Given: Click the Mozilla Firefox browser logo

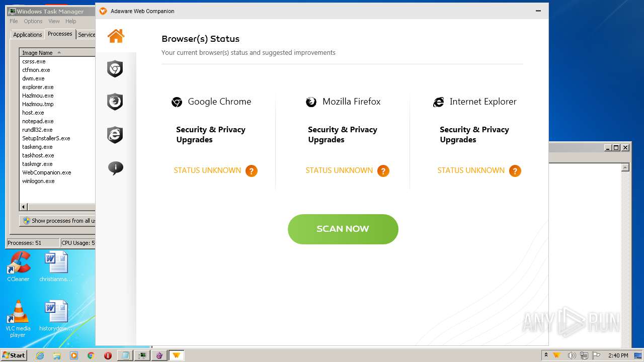Looking at the screenshot, I should 311,102.
